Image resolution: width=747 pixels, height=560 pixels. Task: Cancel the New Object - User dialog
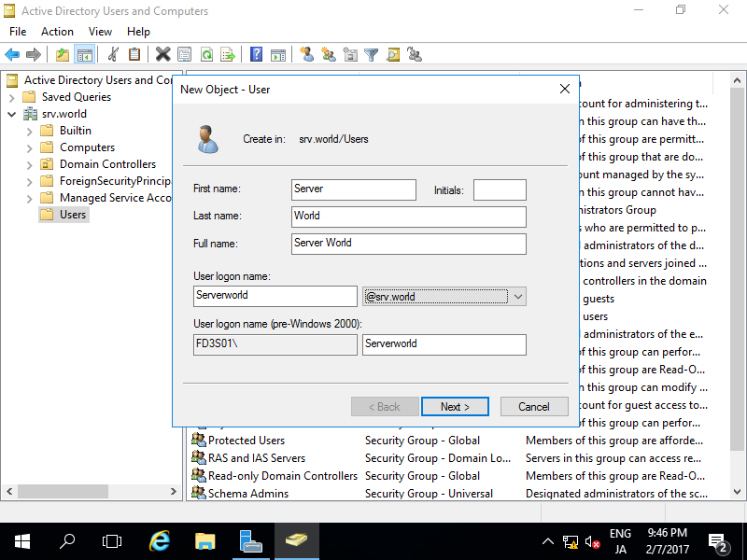coord(534,406)
